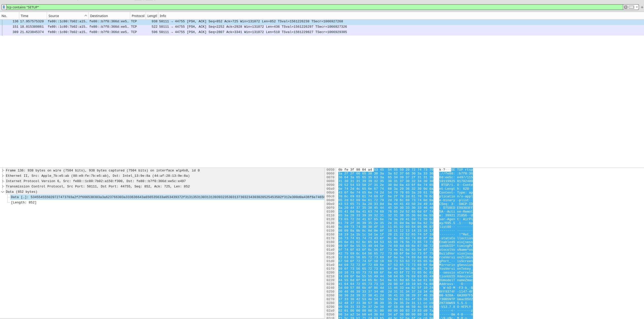Apply the display filter with arrow icon
The height and width of the screenshot is (319, 644).
point(631,7)
